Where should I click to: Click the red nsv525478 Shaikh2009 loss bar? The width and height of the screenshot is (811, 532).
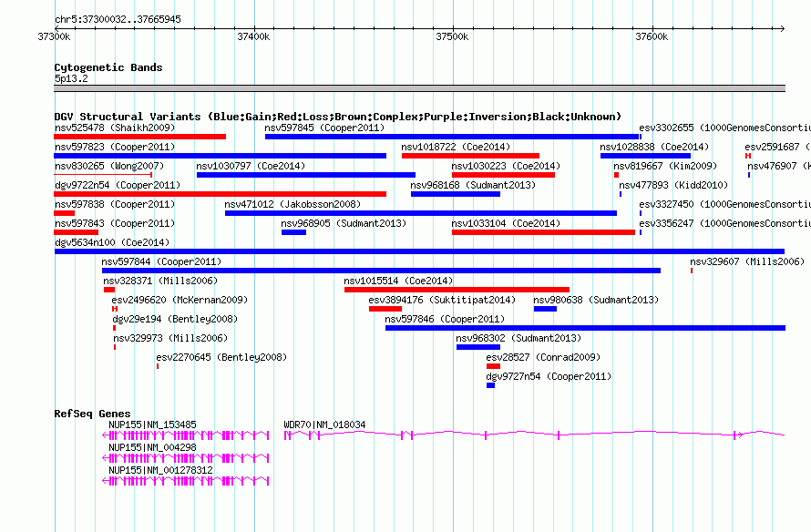139,137
